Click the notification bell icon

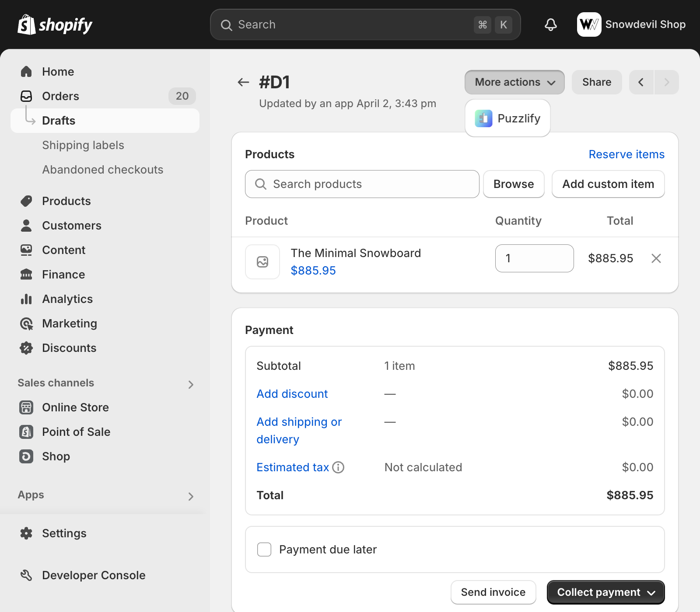(550, 24)
